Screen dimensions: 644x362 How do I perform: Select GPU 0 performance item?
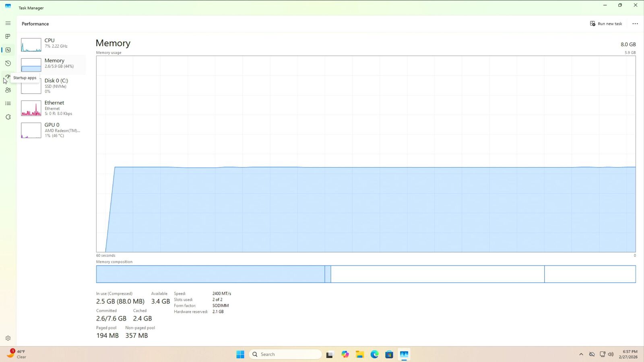(x=52, y=130)
